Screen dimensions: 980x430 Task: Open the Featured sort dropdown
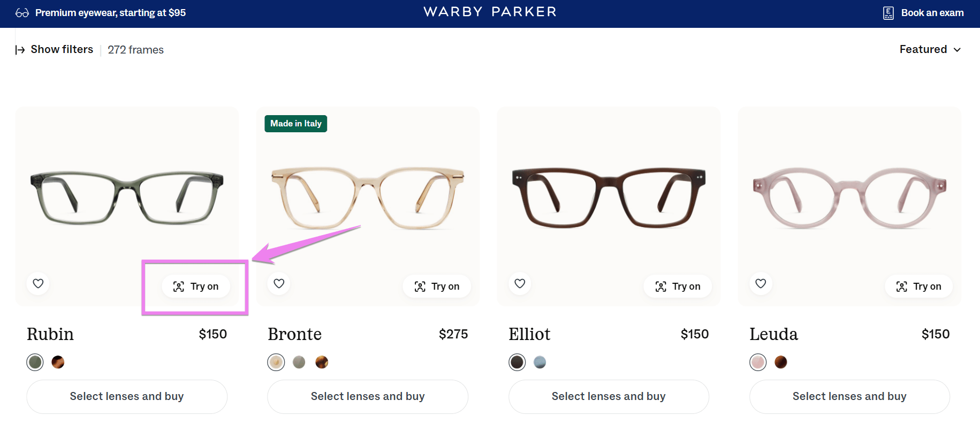(930, 49)
